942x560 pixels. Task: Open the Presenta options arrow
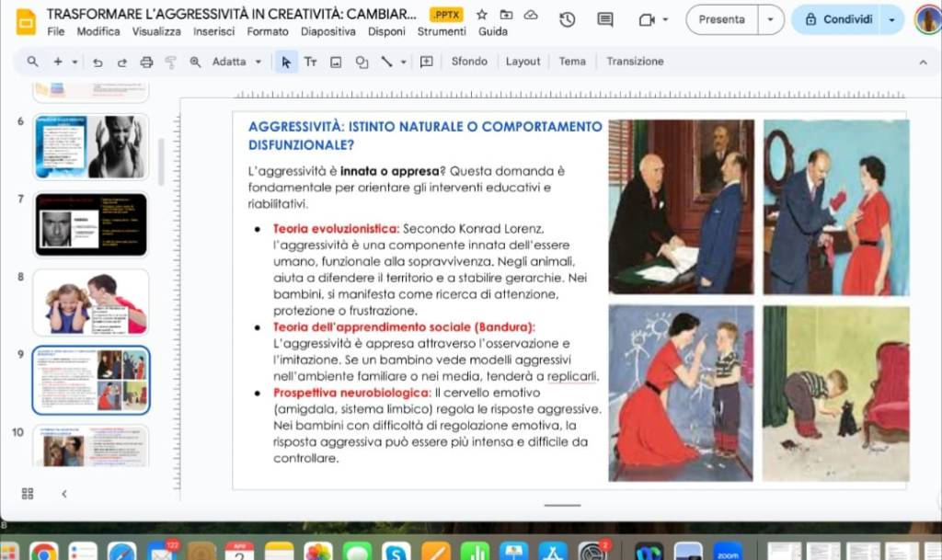(x=771, y=19)
